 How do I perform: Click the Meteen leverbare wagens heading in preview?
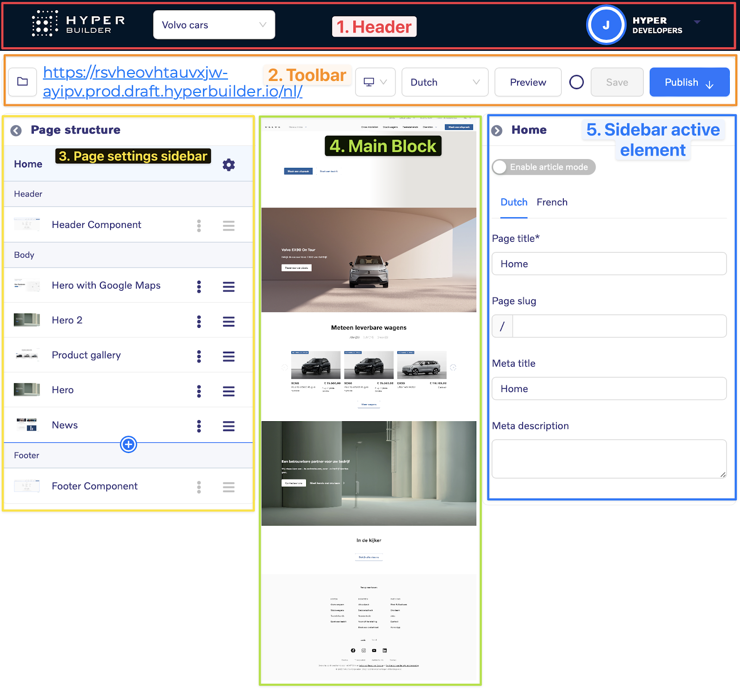coord(369,327)
